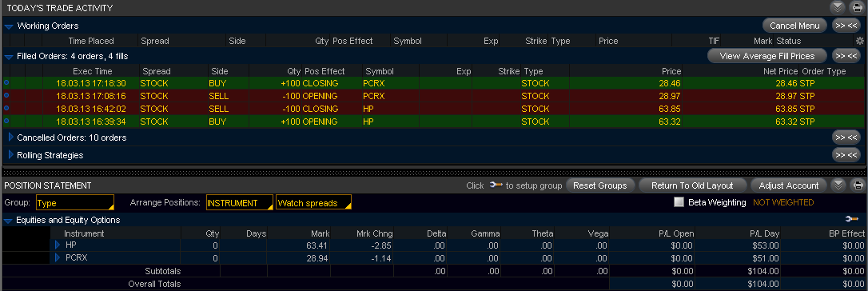Screen dimensions: 868x291
Task: Click HP mark value '63.41'
Action: (318, 245)
